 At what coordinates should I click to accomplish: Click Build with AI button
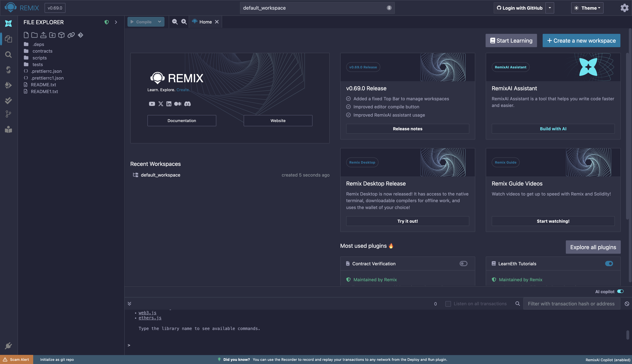click(x=553, y=129)
